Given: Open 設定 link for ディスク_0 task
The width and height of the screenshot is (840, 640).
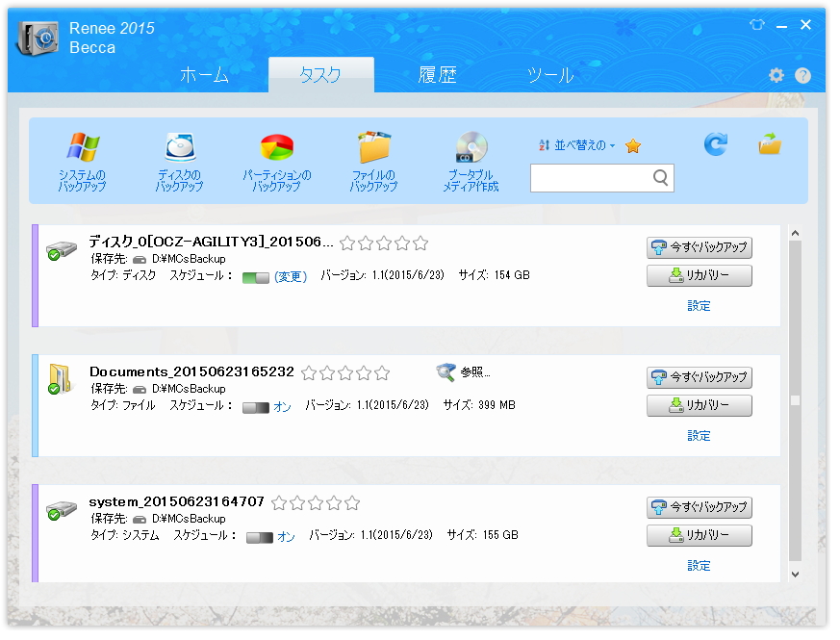Looking at the screenshot, I should click(x=699, y=305).
